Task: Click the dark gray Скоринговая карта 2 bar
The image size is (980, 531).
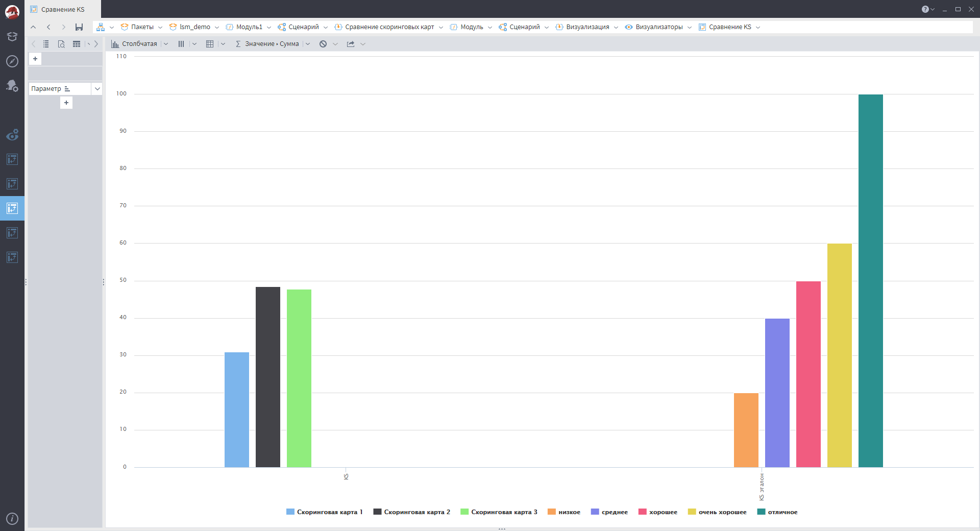Action: 268,377
